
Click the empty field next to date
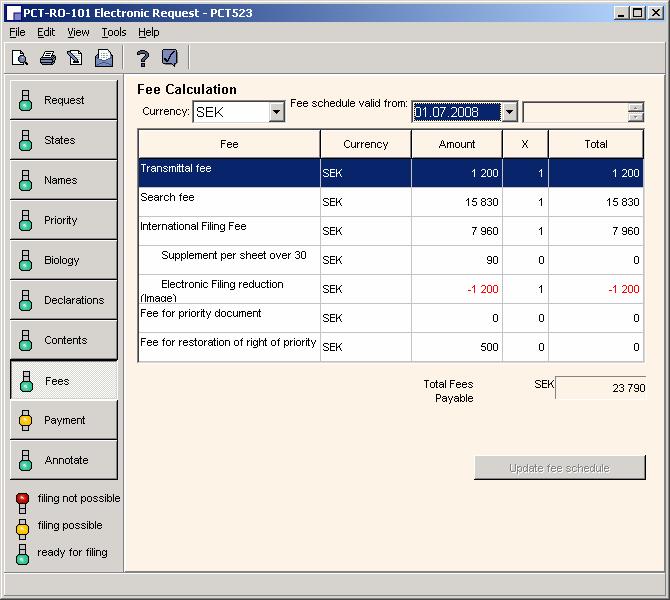(576, 112)
